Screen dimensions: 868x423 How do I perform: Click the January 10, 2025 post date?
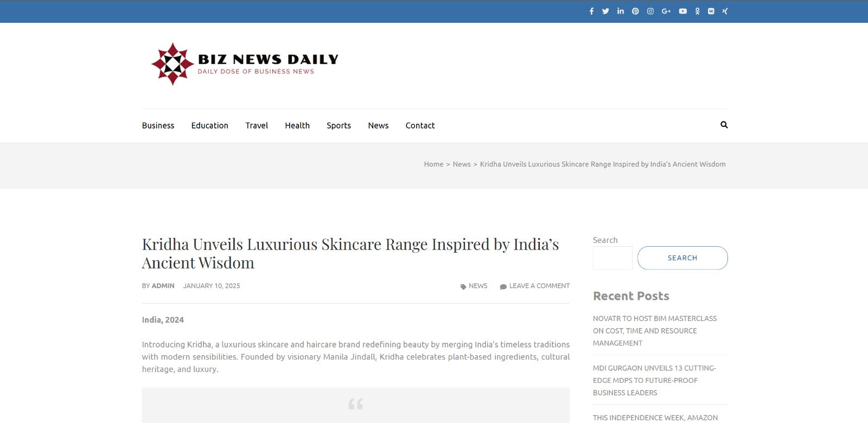tap(212, 286)
